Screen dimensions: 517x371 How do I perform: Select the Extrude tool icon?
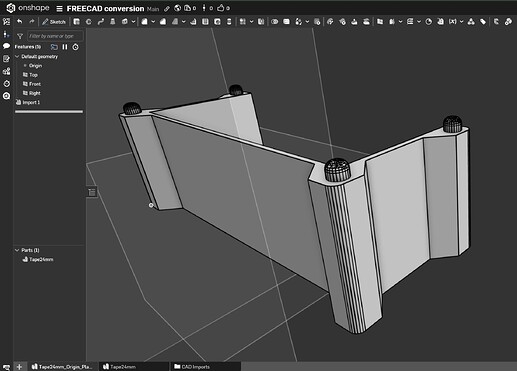pyautogui.click(x=77, y=22)
